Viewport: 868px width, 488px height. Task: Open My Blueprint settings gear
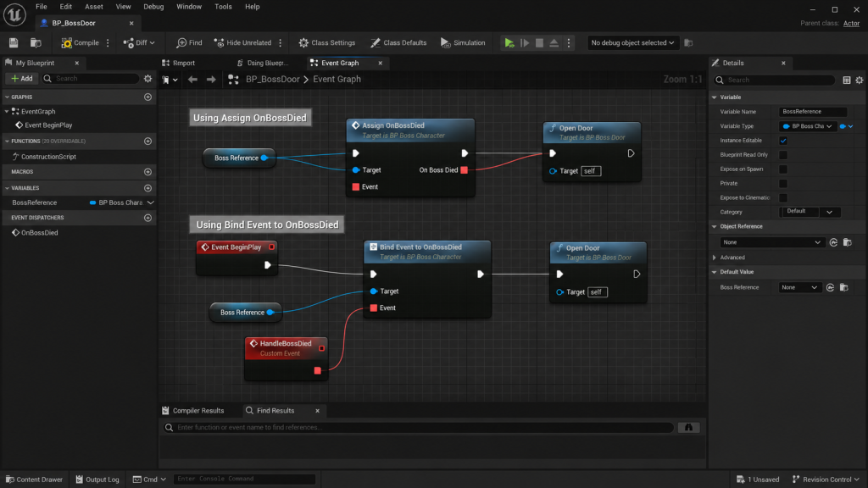147,79
